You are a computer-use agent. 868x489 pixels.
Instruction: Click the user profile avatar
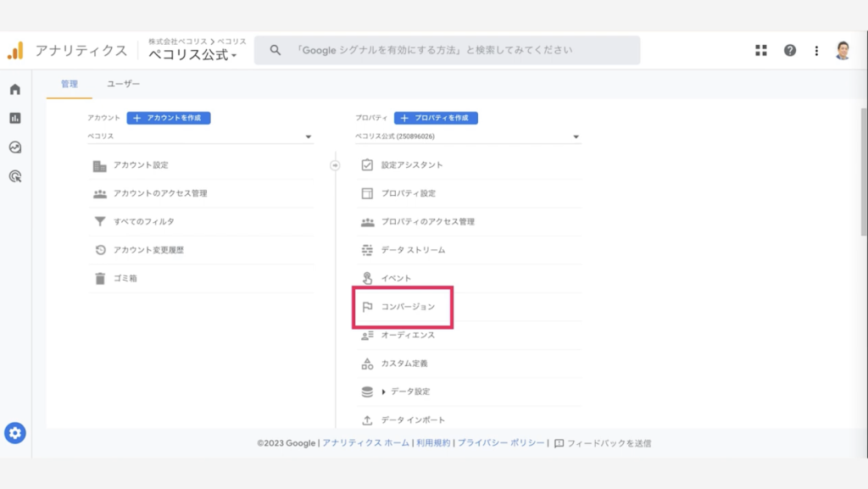click(x=843, y=50)
